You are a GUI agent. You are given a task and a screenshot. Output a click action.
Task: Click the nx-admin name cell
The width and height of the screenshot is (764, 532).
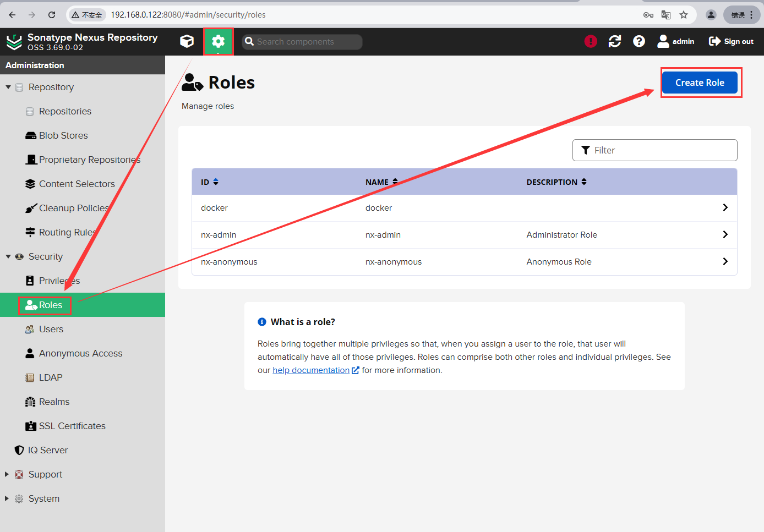tap(383, 235)
